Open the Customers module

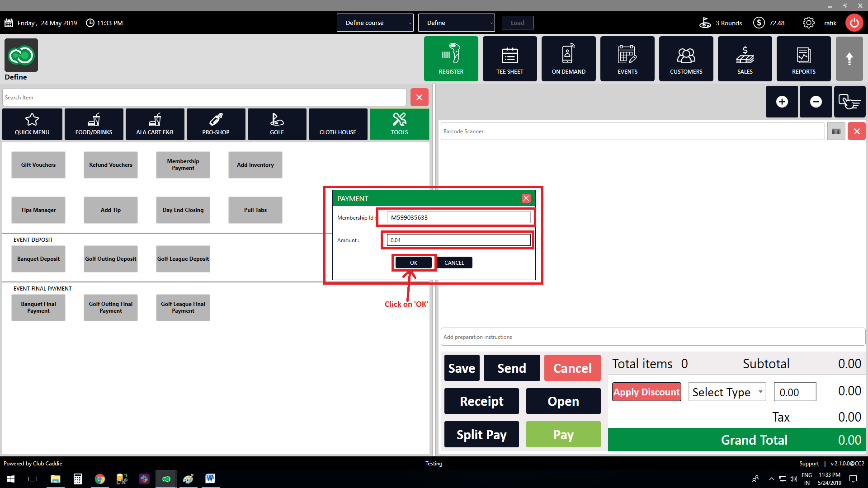pos(686,59)
